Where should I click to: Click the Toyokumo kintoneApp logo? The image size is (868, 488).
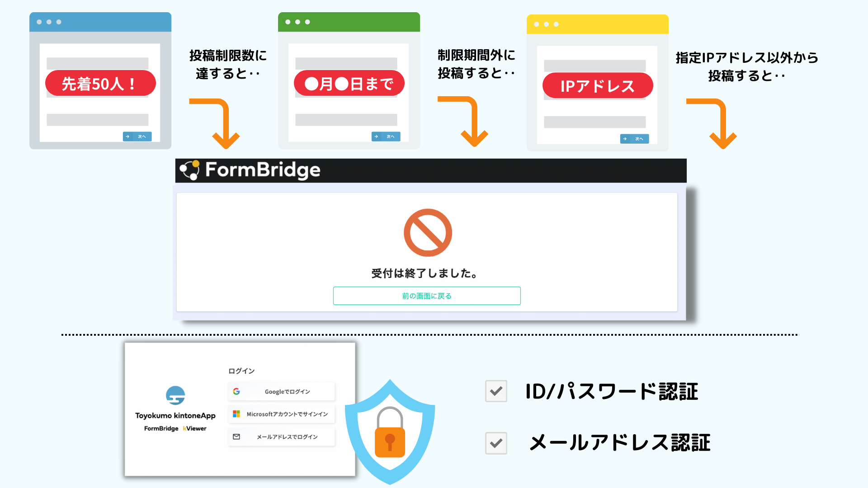[175, 395]
